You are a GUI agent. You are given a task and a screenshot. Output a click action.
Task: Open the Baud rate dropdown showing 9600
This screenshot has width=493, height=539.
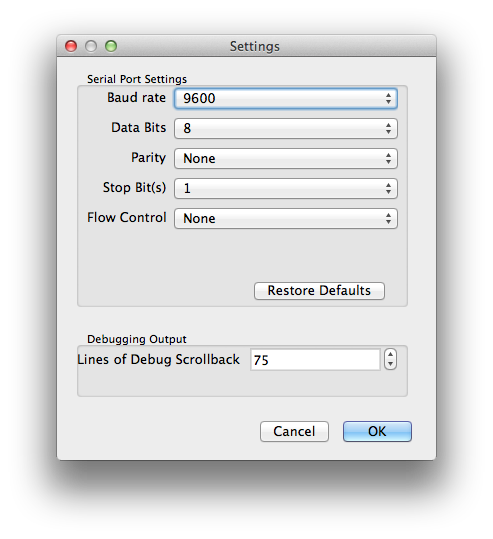tap(286, 99)
